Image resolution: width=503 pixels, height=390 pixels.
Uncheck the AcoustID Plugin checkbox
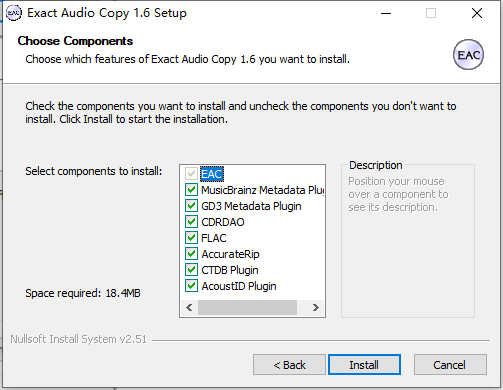pyautogui.click(x=191, y=286)
